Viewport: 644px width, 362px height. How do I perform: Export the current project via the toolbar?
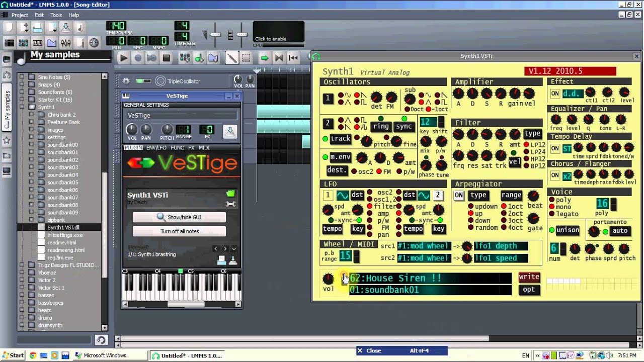click(x=79, y=27)
